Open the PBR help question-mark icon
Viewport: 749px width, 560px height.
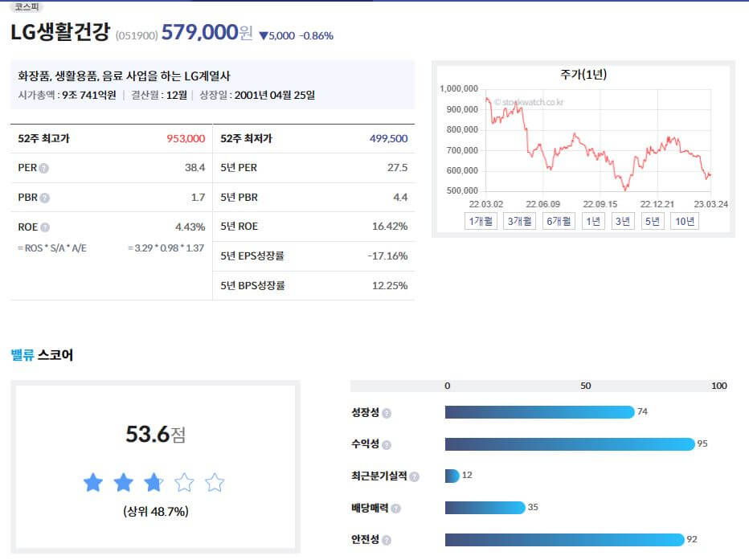click(x=45, y=198)
